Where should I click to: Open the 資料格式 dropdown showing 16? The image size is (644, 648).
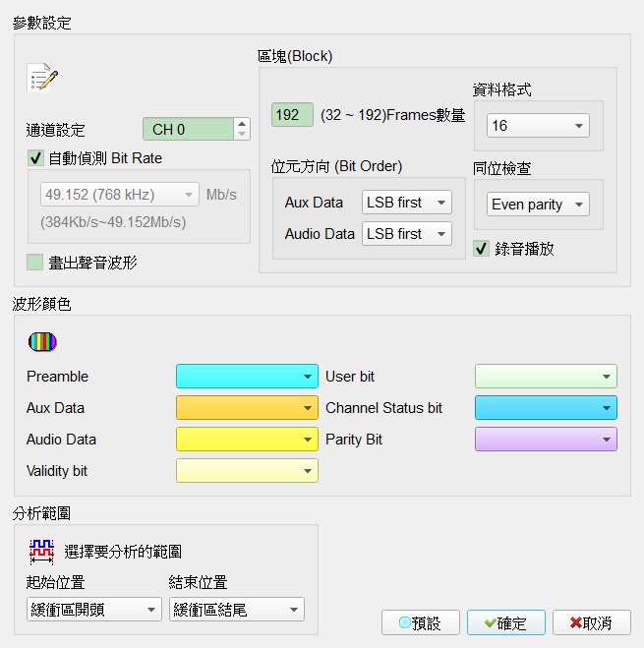coord(538,125)
